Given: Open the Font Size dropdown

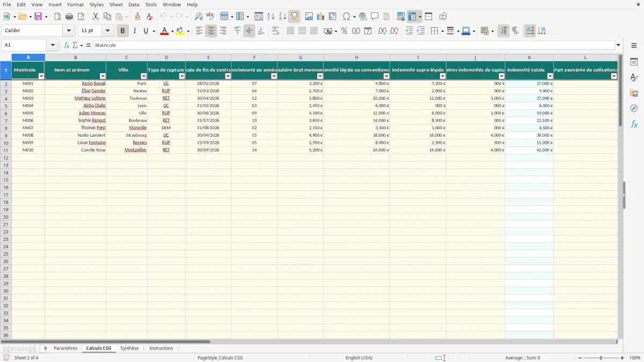Looking at the screenshot, I should coord(107,31).
